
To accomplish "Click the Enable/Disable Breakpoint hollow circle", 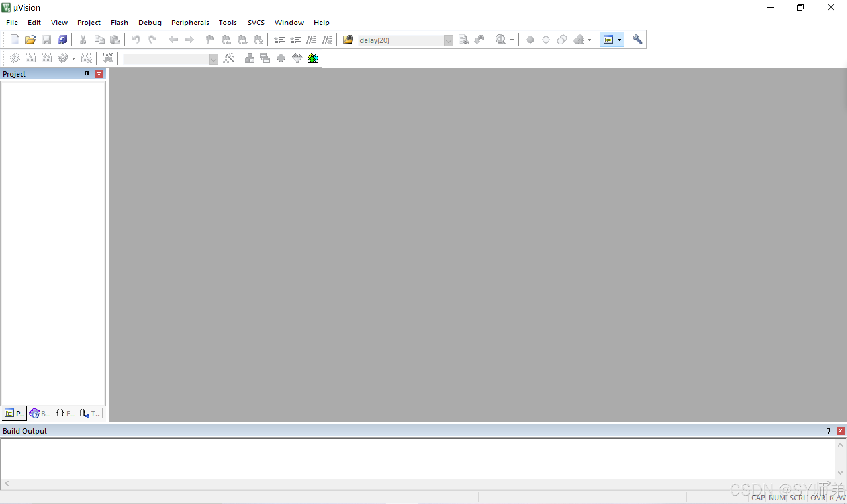I will 546,40.
